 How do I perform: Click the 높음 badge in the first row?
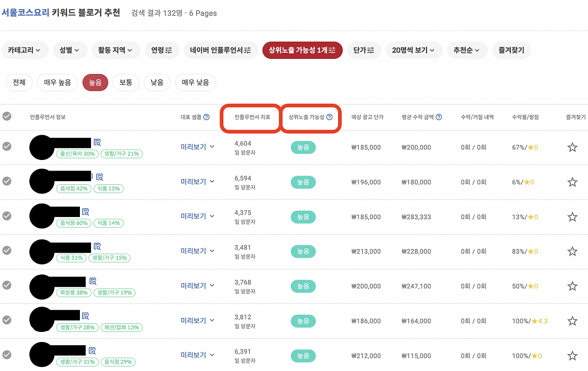(x=303, y=147)
